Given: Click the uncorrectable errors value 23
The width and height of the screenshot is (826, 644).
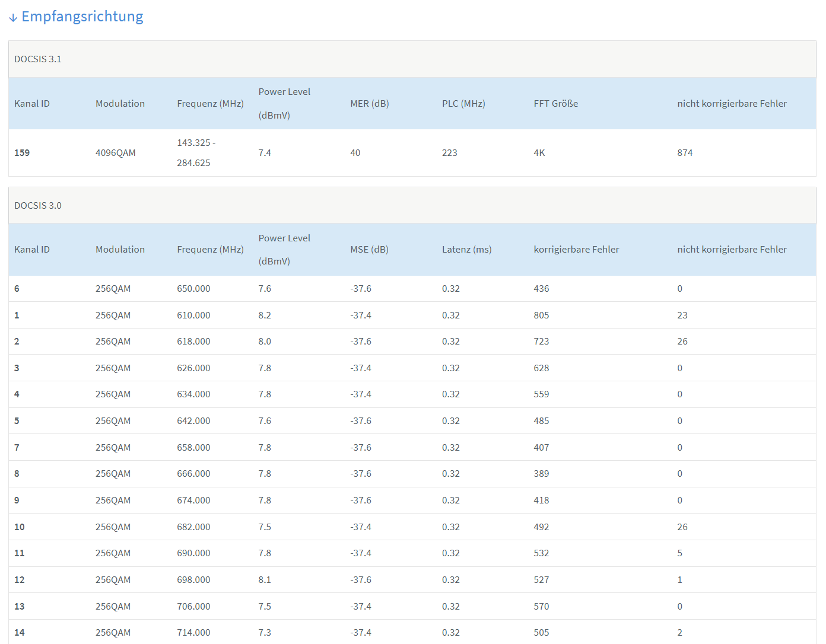Looking at the screenshot, I should (682, 315).
